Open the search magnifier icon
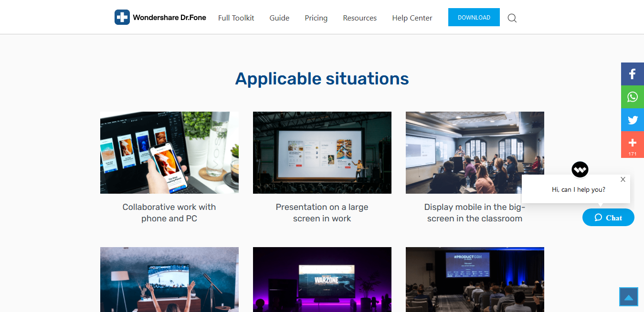The image size is (644, 312). coord(512,18)
